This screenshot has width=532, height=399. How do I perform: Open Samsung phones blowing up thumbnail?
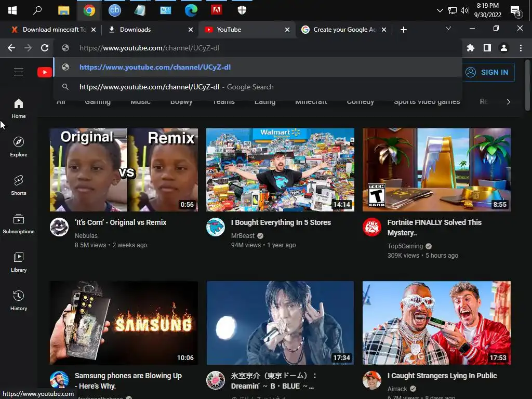tap(124, 323)
